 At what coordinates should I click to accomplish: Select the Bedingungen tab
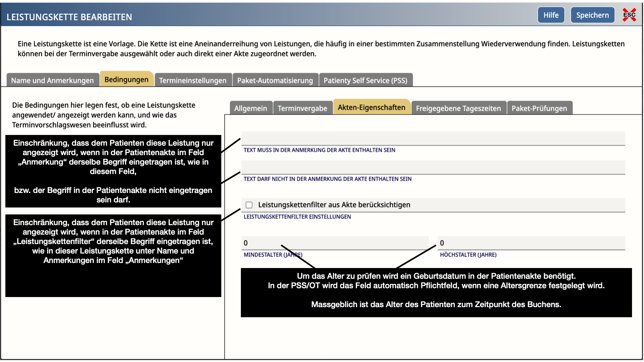[127, 79]
